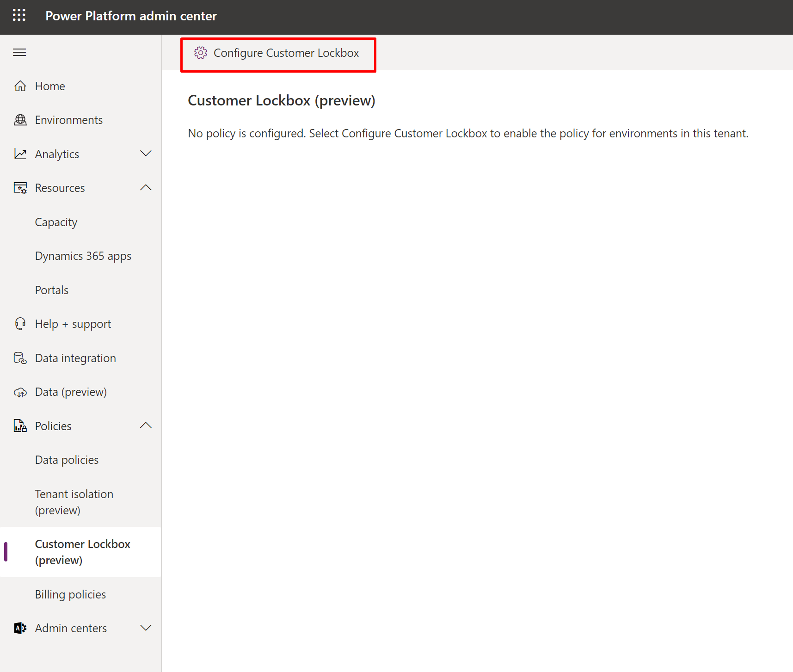Screen dimensions: 793x672
Task: Click the Policies icon in the sidebar
Action: point(20,425)
